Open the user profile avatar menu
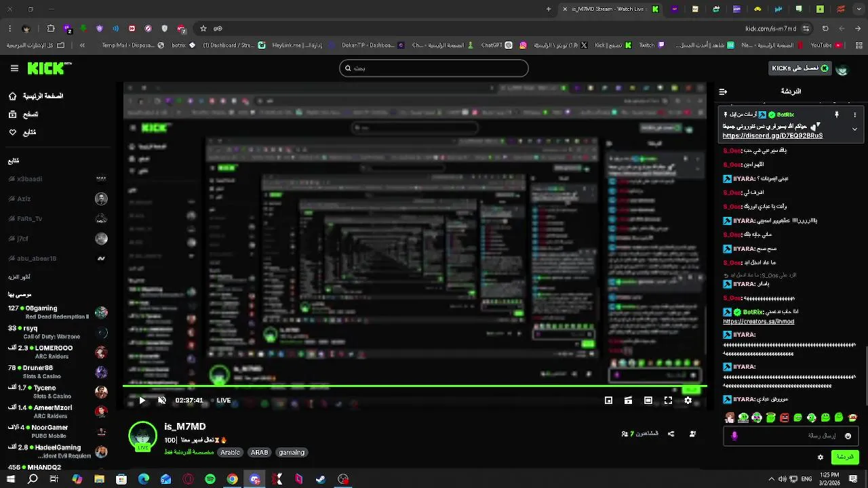The height and width of the screenshot is (488, 868). [842, 69]
